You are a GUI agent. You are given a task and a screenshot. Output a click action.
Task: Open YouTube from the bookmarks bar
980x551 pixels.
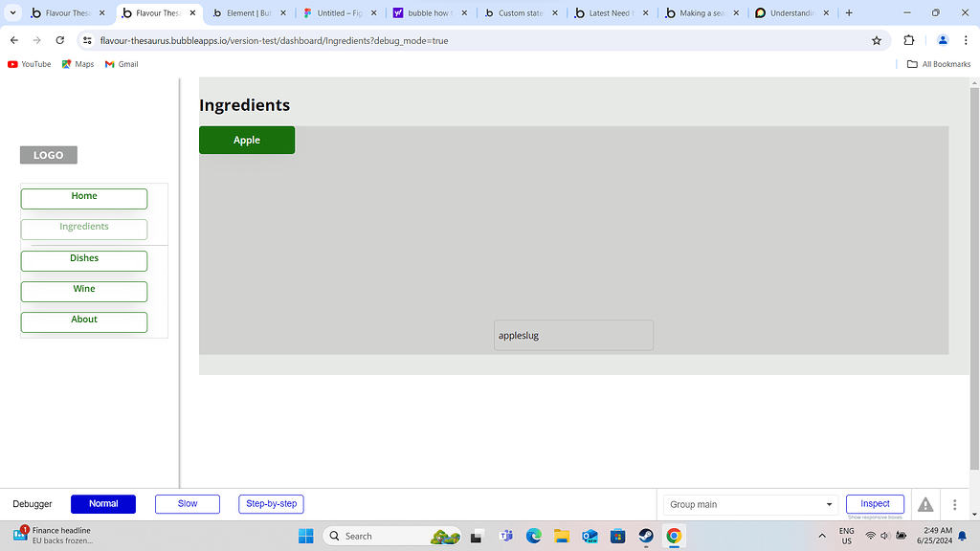coord(29,63)
